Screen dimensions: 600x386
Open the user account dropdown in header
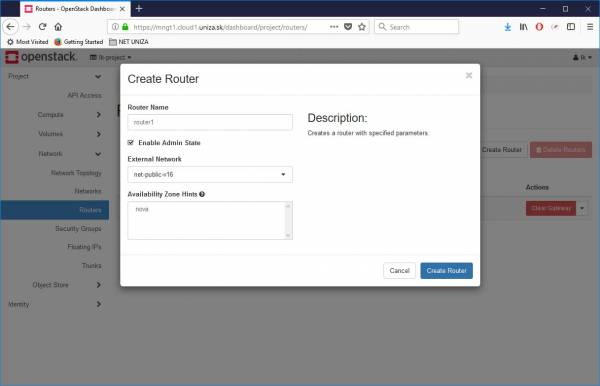pyautogui.click(x=582, y=57)
